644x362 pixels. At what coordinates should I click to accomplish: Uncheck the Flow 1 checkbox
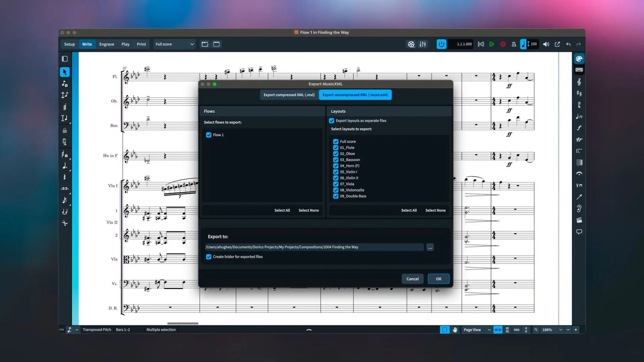click(208, 135)
